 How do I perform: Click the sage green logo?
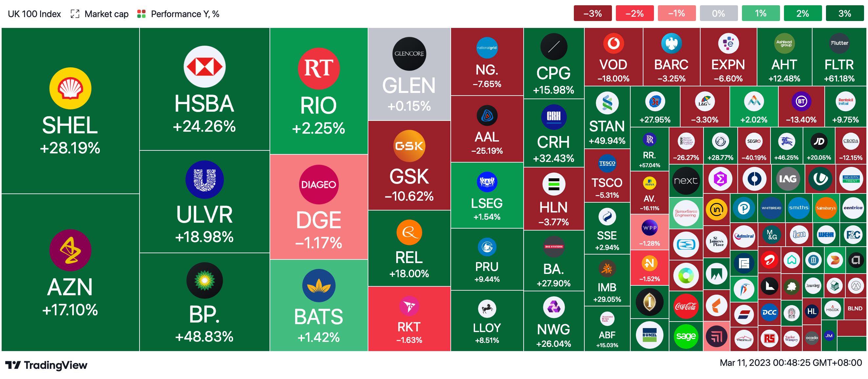click(685, 336)
